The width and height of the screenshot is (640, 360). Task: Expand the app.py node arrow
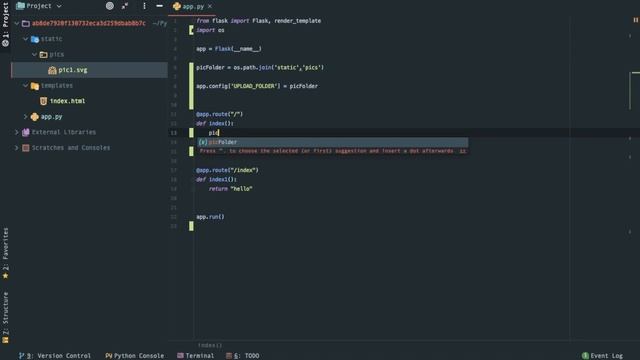pyautogui.click(x=26, y=117)
